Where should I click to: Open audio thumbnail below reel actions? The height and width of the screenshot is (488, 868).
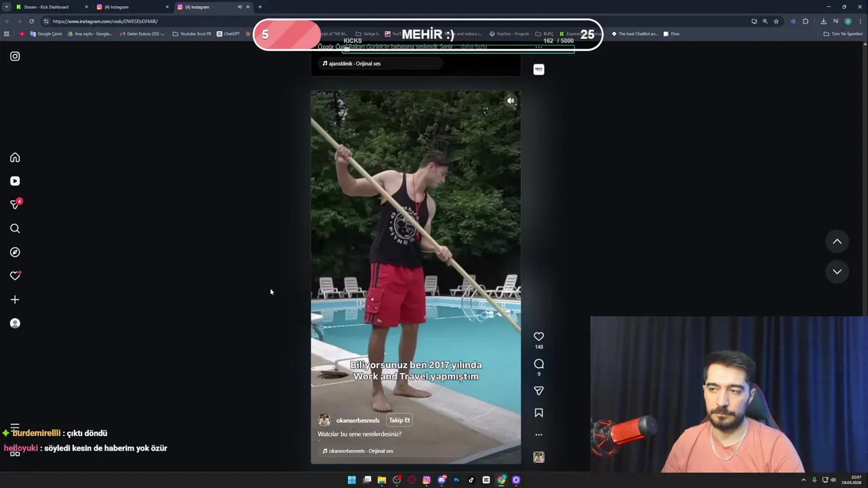pyautogui.click(x=539, y=457)
